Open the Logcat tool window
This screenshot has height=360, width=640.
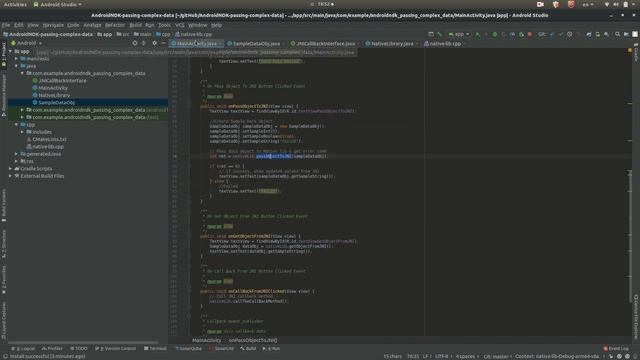(x=23, y=349)
